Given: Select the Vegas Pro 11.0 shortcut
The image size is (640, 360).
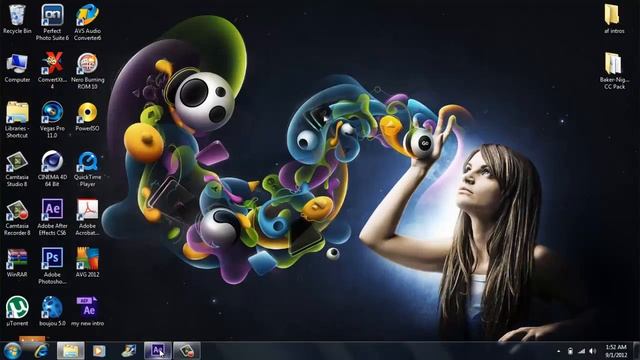Looking at the screenshot, I should 52,120.
